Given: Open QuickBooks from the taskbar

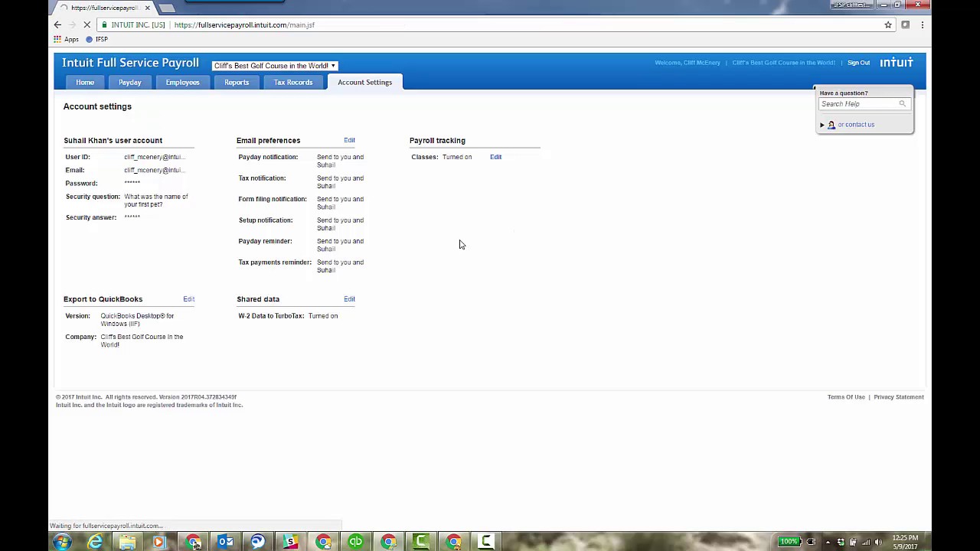Looking at the screenshot, I should tap(355, 542).
